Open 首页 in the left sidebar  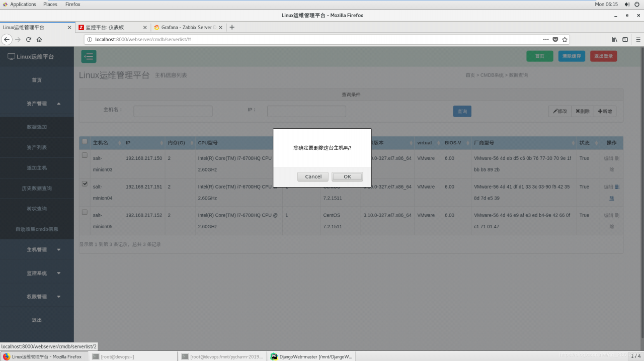coord(37,80)
